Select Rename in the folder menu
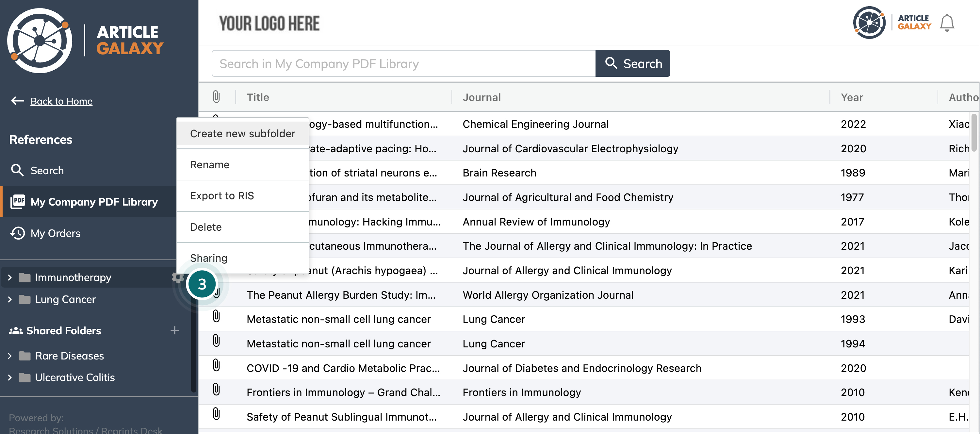This screenshot has height=434, width=980. point(243,165)
